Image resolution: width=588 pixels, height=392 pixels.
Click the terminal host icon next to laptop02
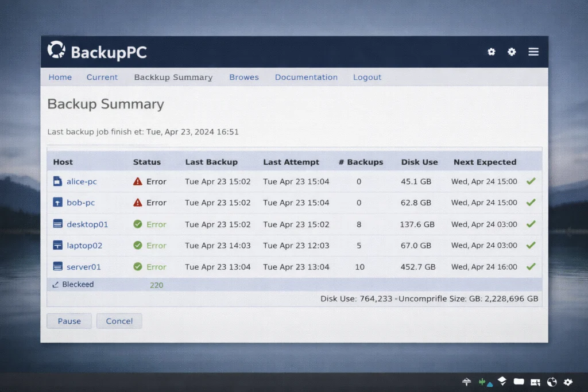58,245
